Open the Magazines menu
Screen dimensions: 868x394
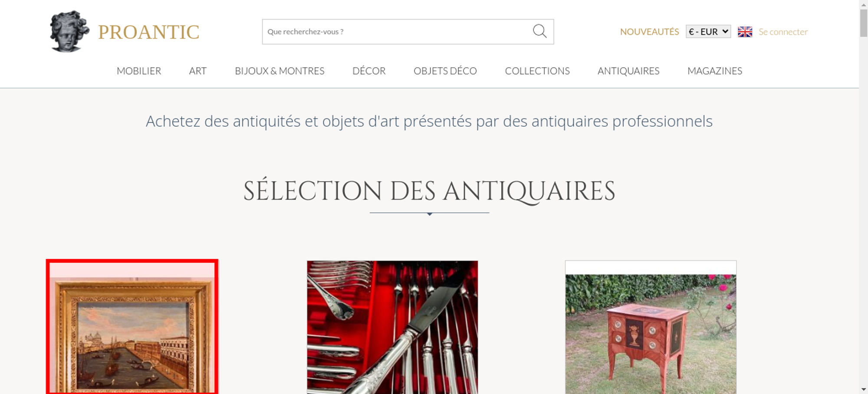point(715,71)
